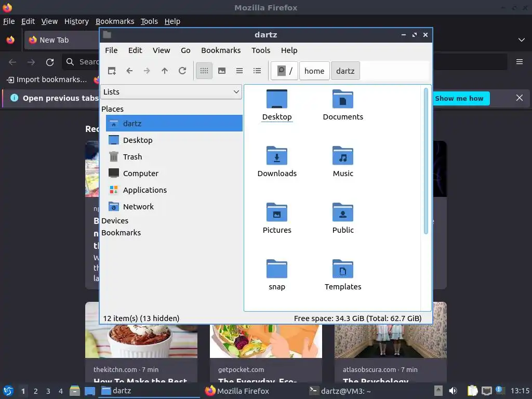Click show desktop icon in taskbar
The image size is (532, 399).
pyautogui.click(x=89, y=391)
